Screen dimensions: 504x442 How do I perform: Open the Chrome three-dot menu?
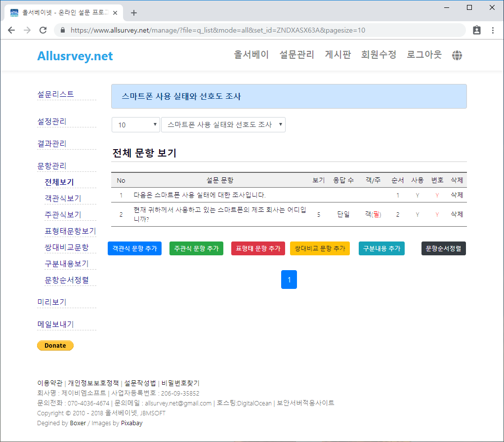pyautogui.click(x=493, y=30)
